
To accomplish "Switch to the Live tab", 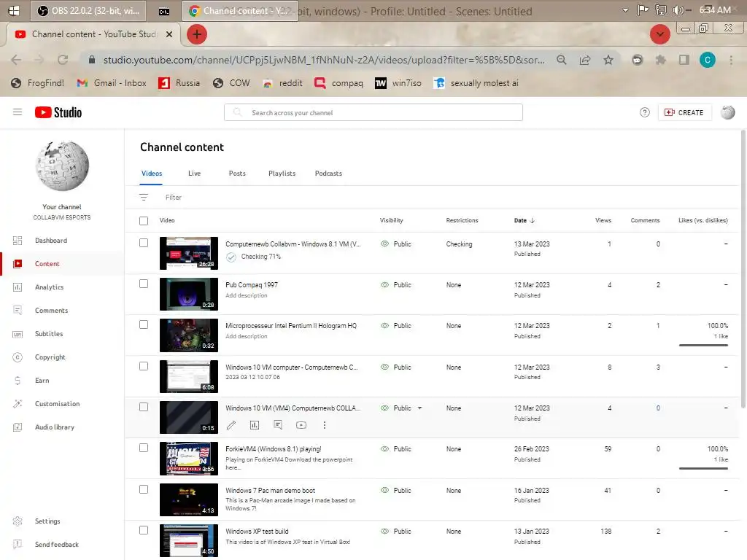I will pyautogui.click(x=194, y=174).
